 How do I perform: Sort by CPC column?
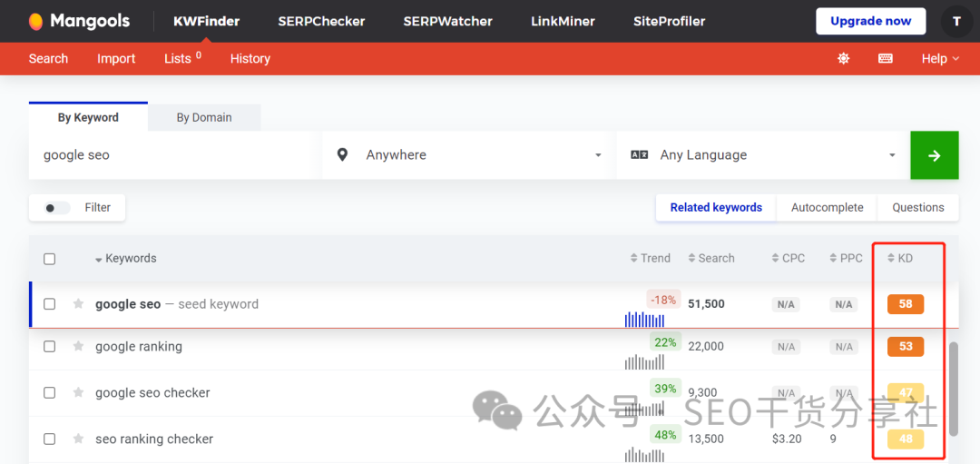click(789, 258)
